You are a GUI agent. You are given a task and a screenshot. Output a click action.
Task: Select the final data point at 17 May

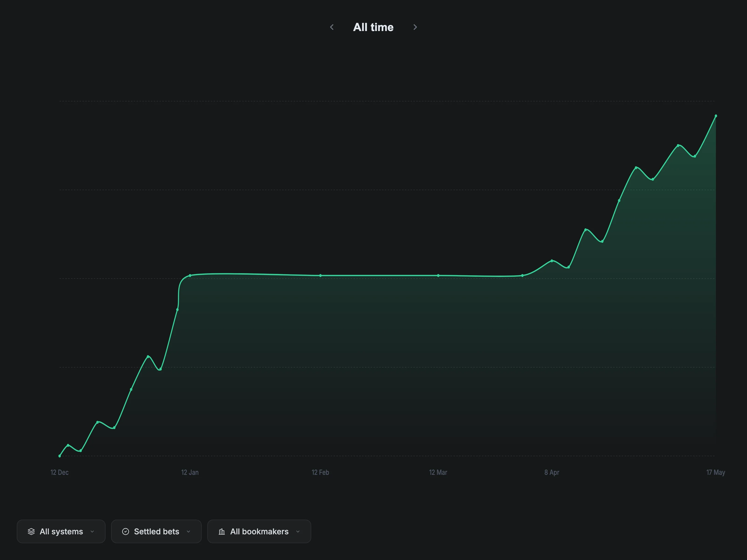715,116
